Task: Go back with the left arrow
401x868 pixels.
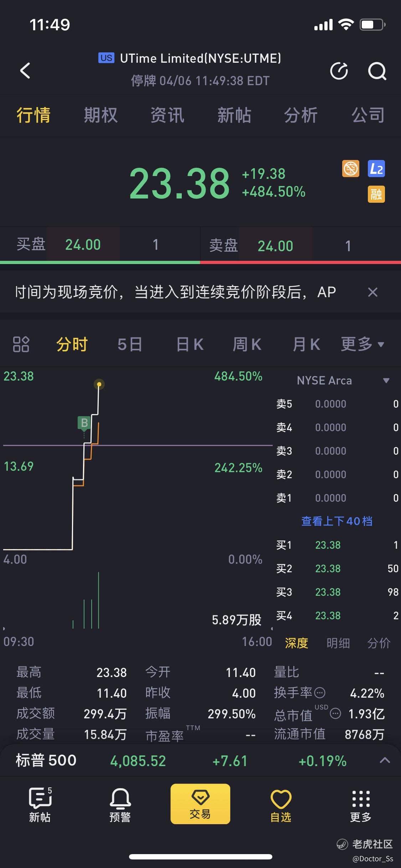Action: [25, 71]
